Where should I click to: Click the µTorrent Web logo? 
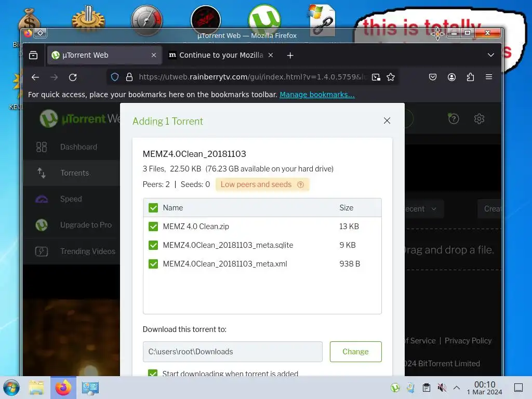(x=79, y=118)
